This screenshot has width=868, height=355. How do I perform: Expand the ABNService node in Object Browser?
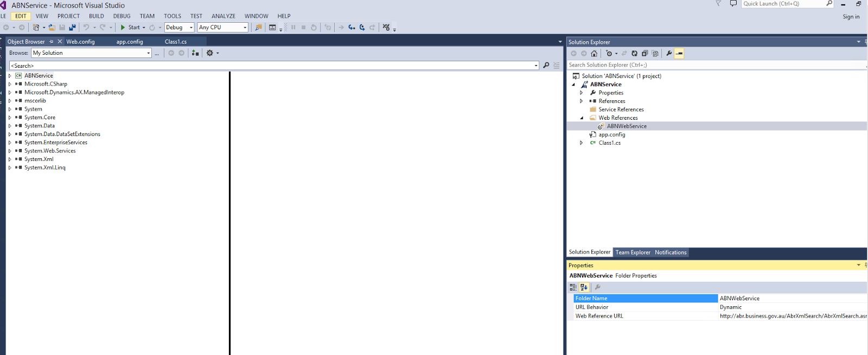(x=10, y=76)
